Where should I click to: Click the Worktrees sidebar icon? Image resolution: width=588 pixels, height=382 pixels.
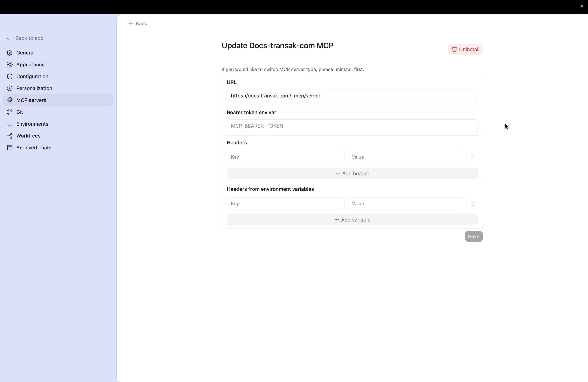coord(10,136)
